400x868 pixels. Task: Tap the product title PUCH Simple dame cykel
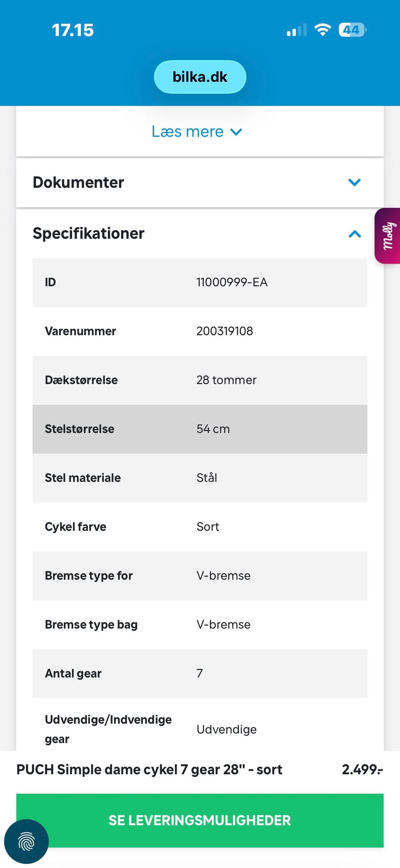click(149, 769)
